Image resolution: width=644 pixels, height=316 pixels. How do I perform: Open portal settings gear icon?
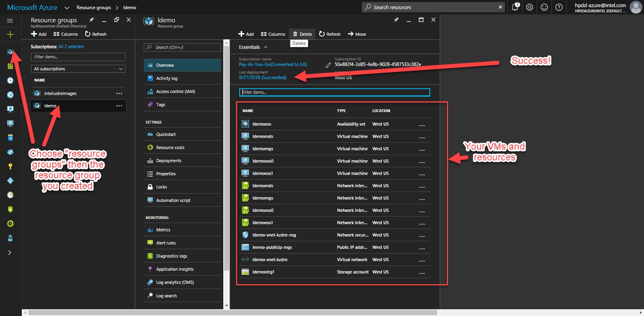[530, 7]
